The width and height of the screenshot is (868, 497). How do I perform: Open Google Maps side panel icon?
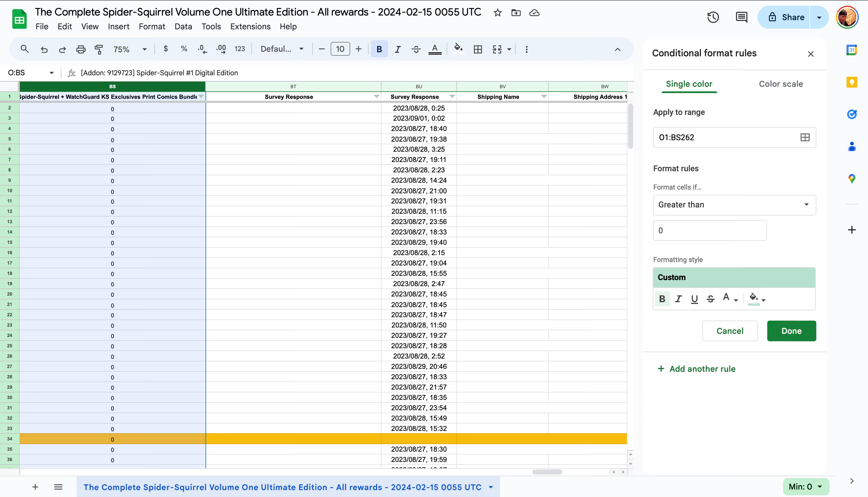(x=852, y=178)
